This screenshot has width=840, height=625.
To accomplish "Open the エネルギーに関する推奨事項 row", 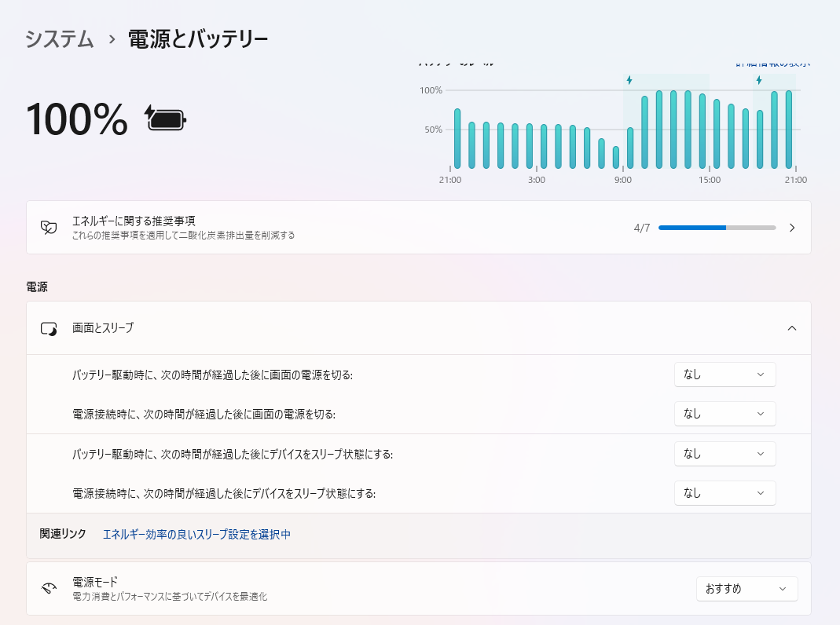I will click(314, 228).
